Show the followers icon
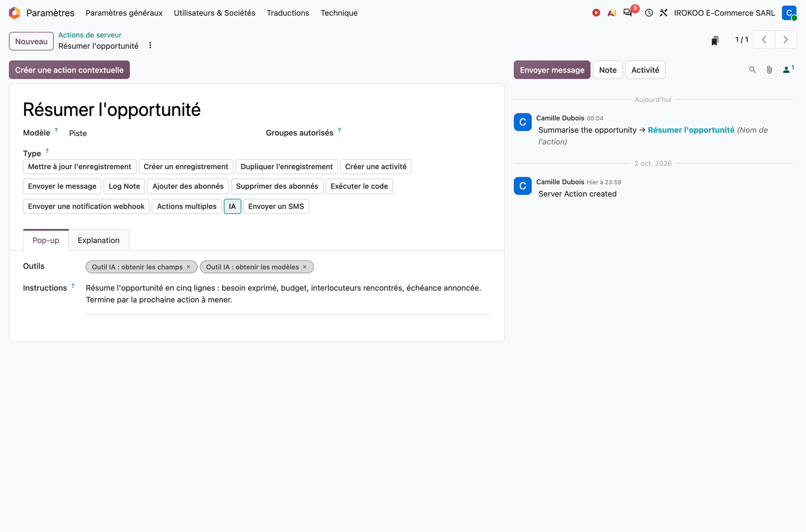The width and height of the screenshot is (806, 532). (x=788, y=69)
